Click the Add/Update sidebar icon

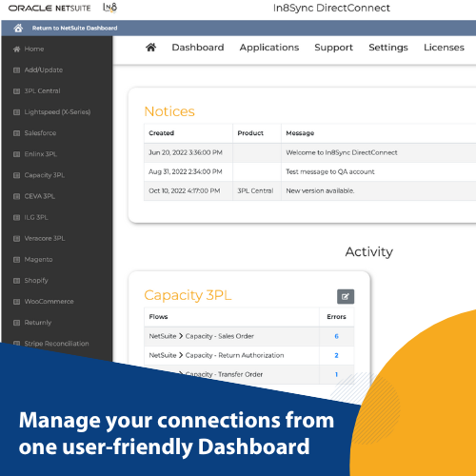coord(16,70)
